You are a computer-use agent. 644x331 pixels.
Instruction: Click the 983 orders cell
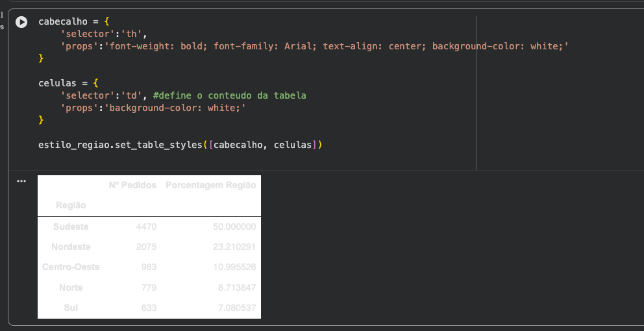point(149,267)
